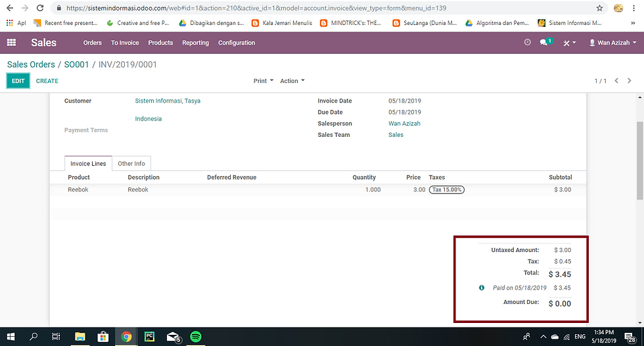Open the notification center icon

pos(630,338)
